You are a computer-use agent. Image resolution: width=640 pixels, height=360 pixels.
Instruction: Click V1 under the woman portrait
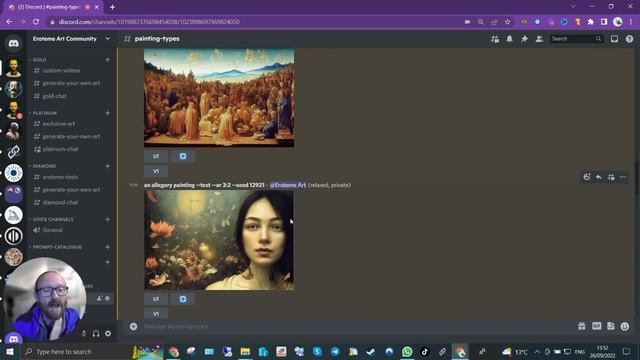[x=156, y=313]
